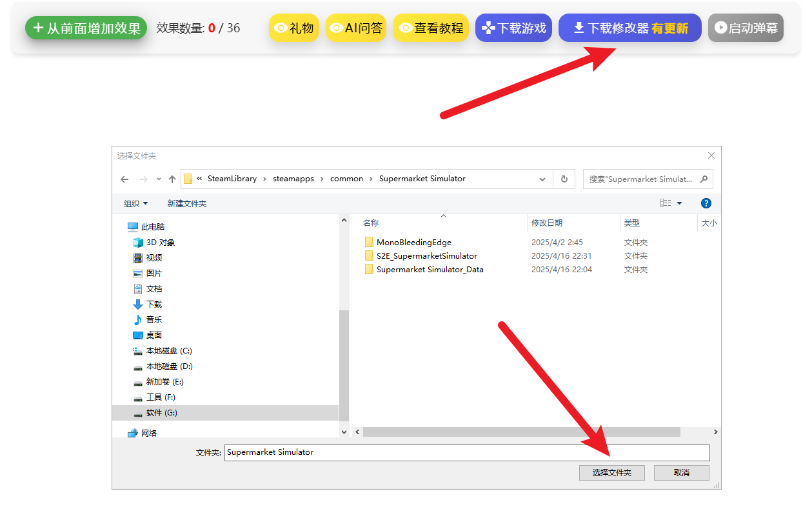Click 新建文件夹 in the toolbar
Viewport: 812px width, 529px height.
click(x=187, y=203)
